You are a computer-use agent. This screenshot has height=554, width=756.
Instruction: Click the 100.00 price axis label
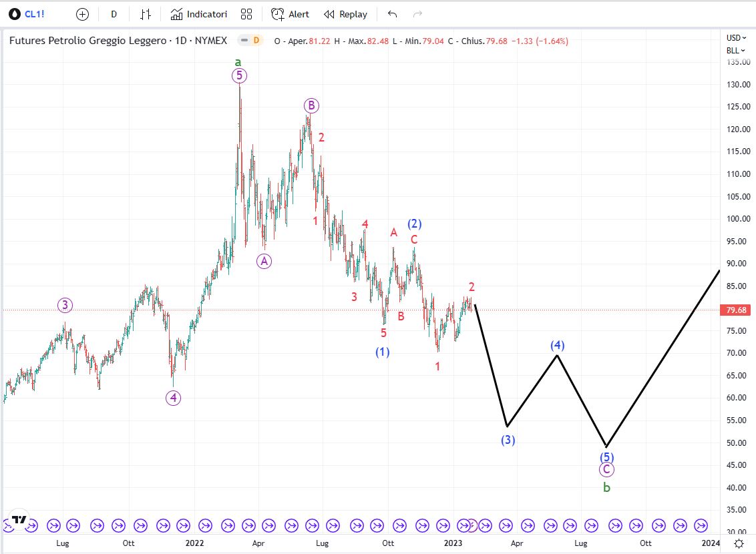pyautogui.click(x=738, y=219)
